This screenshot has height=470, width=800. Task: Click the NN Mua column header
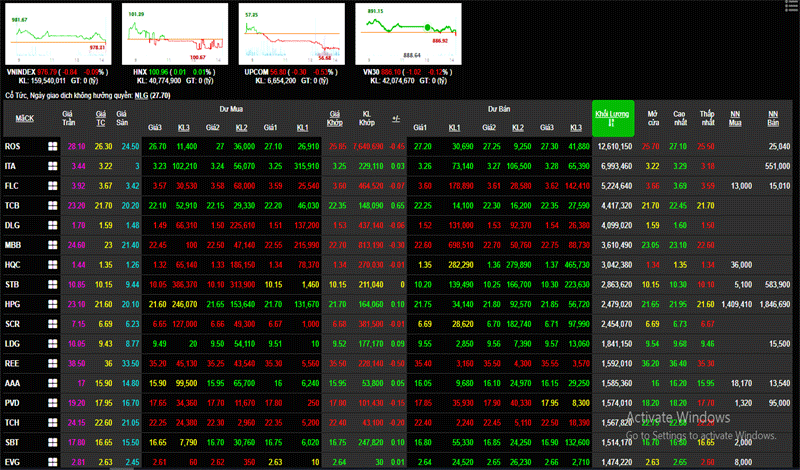735,118
